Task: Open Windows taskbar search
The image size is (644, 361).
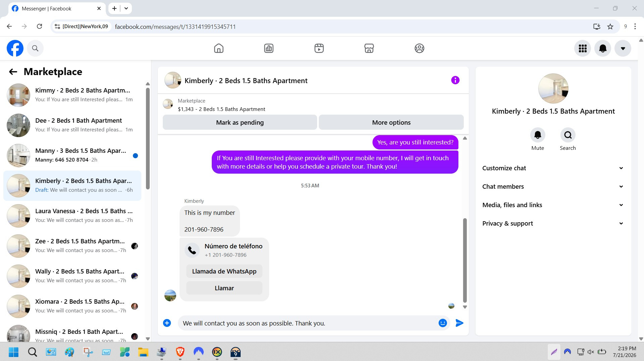Action: 32,352
